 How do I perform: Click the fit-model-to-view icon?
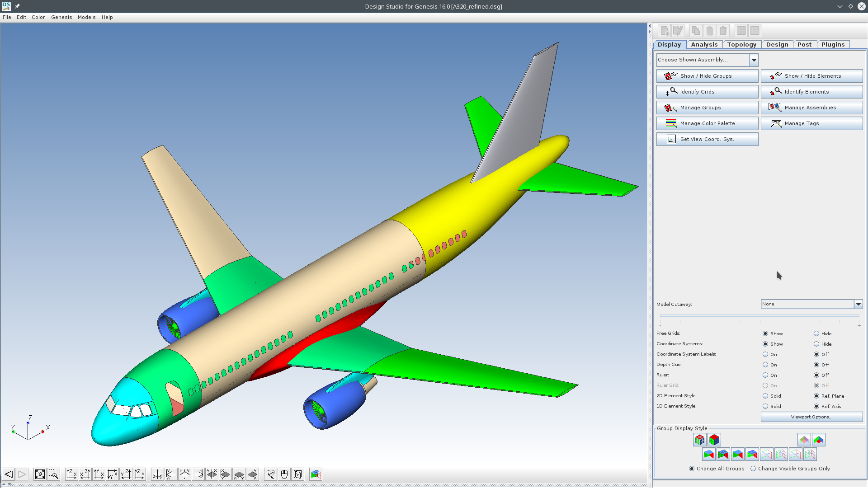click(x=40, y=474)
